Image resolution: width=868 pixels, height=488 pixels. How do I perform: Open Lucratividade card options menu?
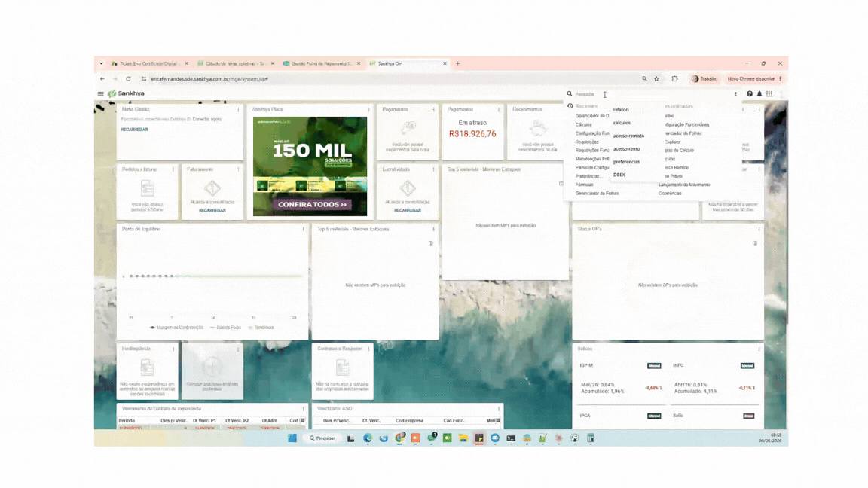(433, 169)
